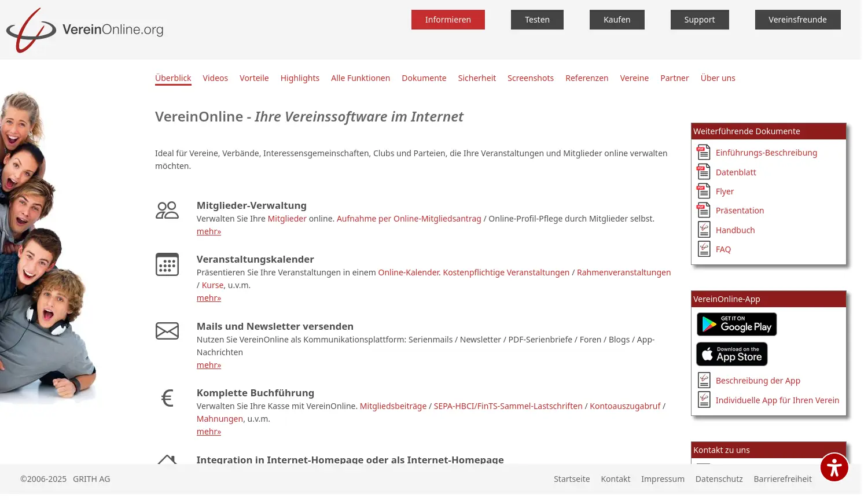Click the Euro Buchführung icon
The image size is (868, 501).
point(167,398)
